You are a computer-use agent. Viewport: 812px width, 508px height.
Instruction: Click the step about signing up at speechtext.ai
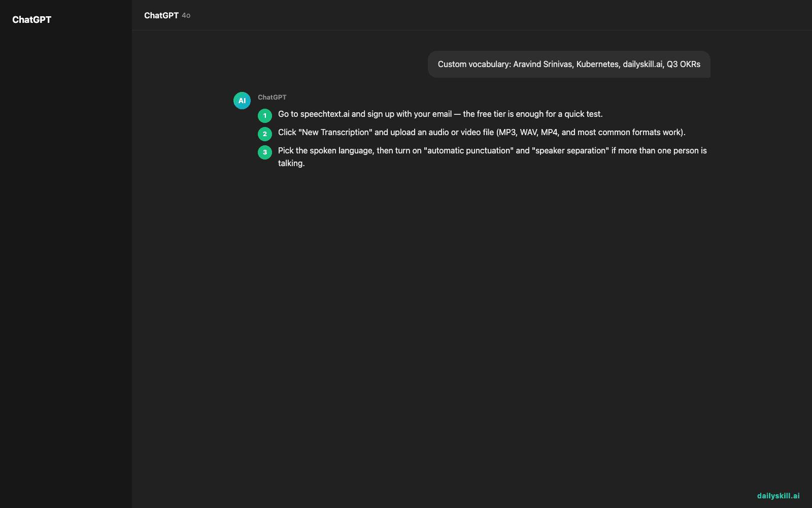(x=440, y=114)
